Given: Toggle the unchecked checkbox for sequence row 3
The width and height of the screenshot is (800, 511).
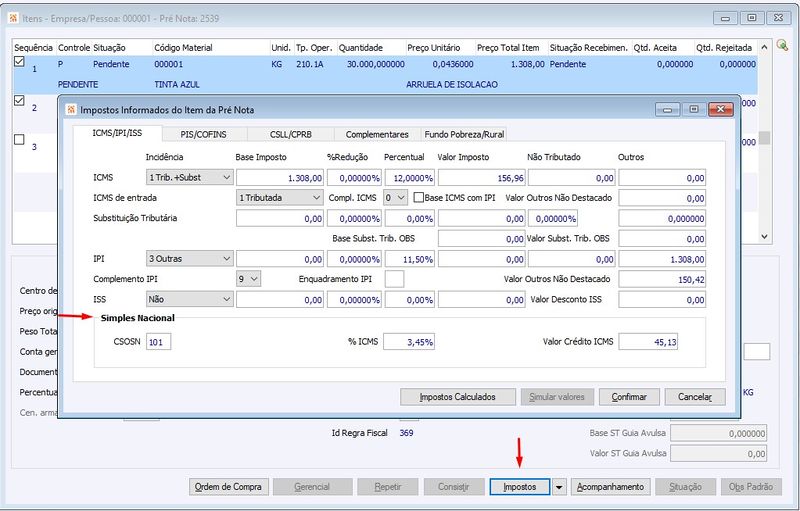Looking at the screenshot, I should point(19,140).
